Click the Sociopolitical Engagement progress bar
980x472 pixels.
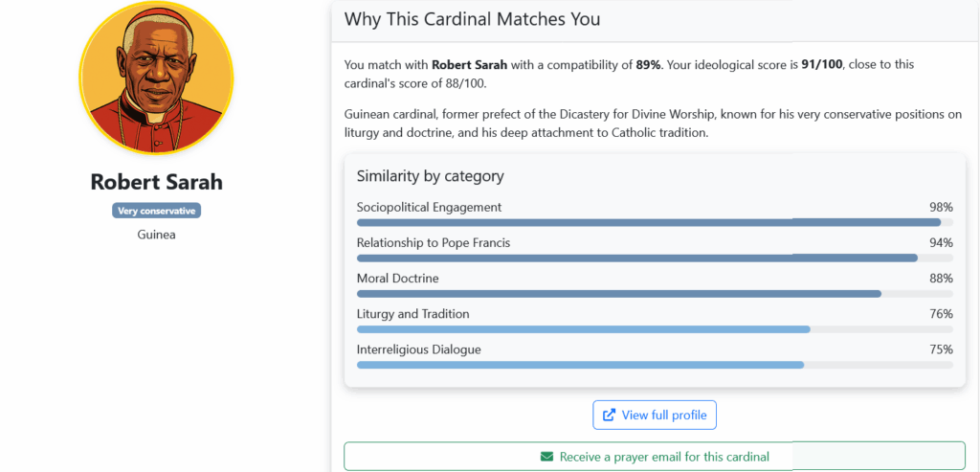click(655, 222)
